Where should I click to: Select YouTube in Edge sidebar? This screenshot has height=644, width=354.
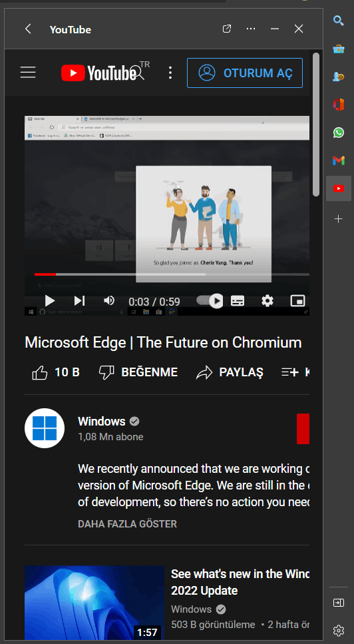click(x=339, y=188)
